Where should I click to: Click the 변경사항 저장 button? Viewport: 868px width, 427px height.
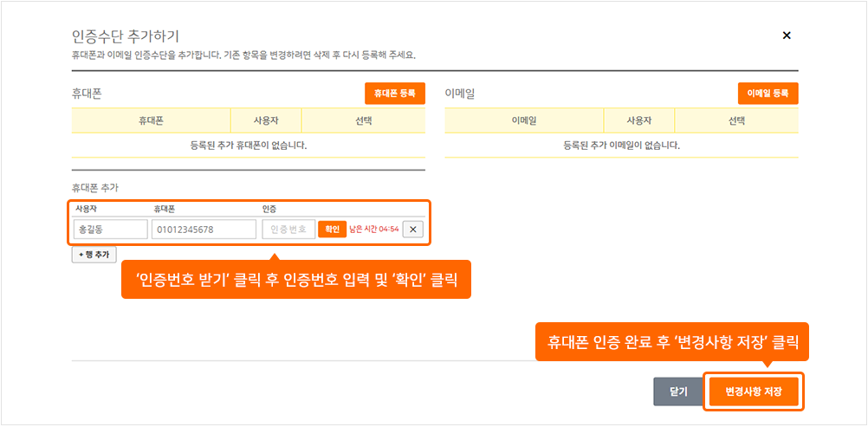(754, 391)
